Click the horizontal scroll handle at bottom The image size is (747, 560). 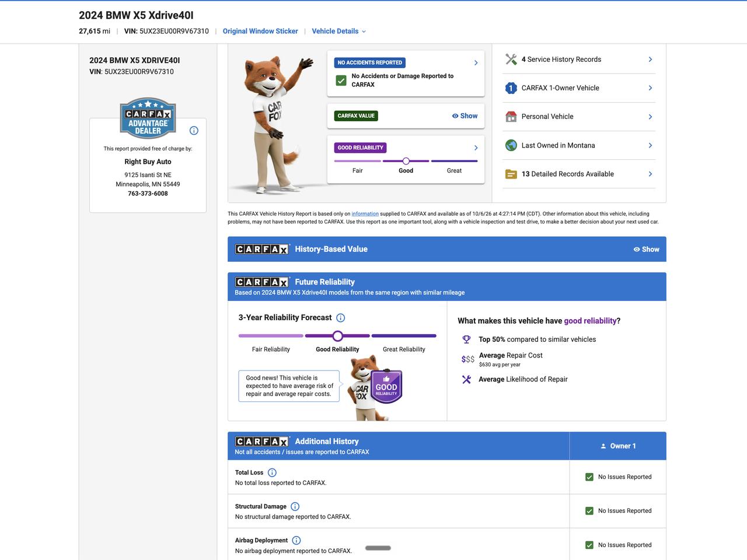378,548
